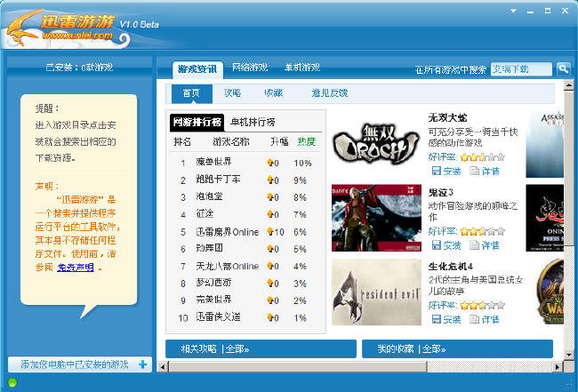Open 全部 link in 我的收藏 bar

click(434, 348)
